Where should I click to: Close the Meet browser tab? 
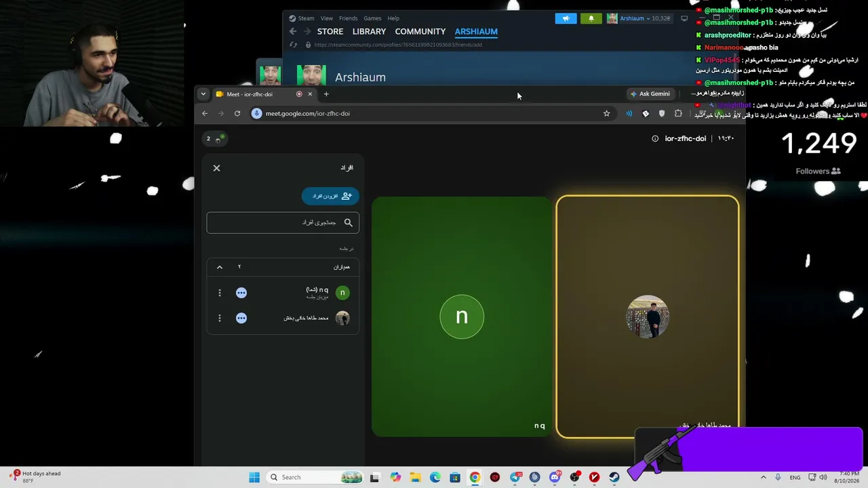coord(310,94)
